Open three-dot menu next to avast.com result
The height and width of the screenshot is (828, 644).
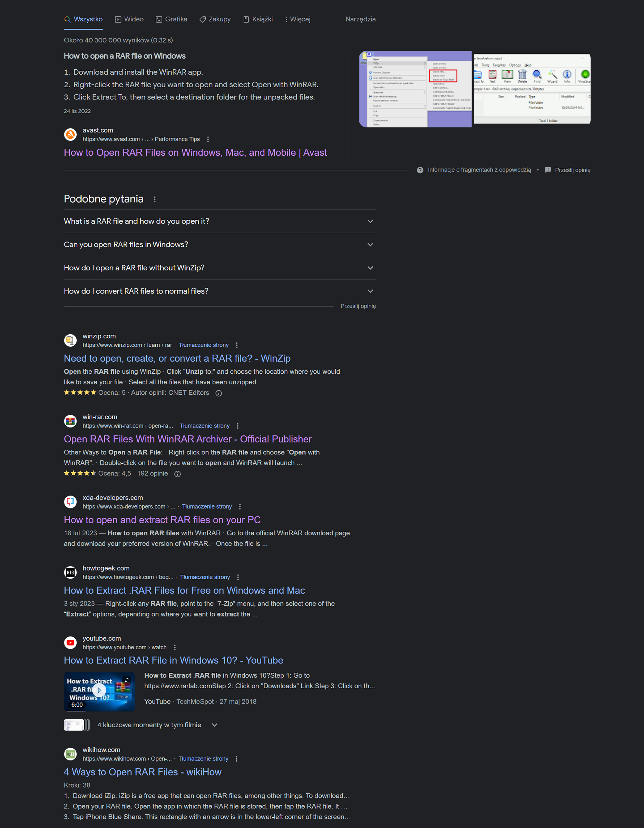click(x=208, y=139)
